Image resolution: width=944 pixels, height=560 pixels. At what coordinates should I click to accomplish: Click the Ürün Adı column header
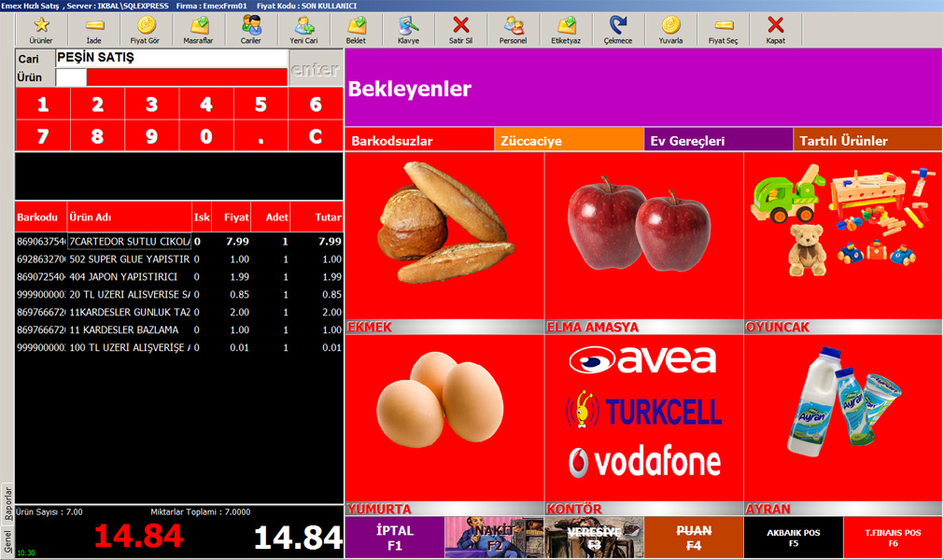click(x=130, y=217)
